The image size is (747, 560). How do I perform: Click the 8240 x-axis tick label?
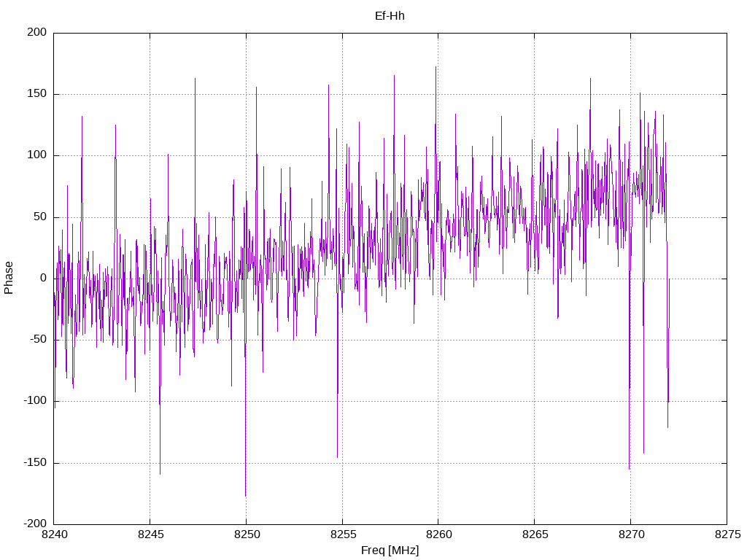pyautogui.click(x=54, y=534)
